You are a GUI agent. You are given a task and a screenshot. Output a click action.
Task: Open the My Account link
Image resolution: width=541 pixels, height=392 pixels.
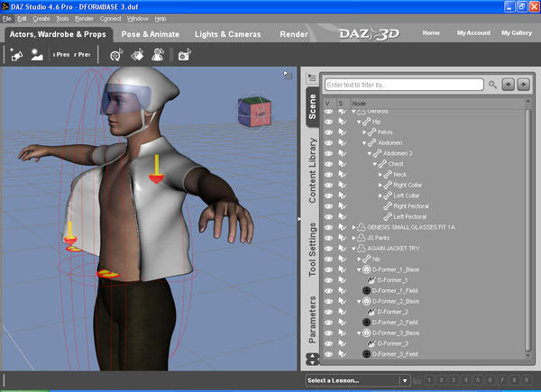point(473,32)
